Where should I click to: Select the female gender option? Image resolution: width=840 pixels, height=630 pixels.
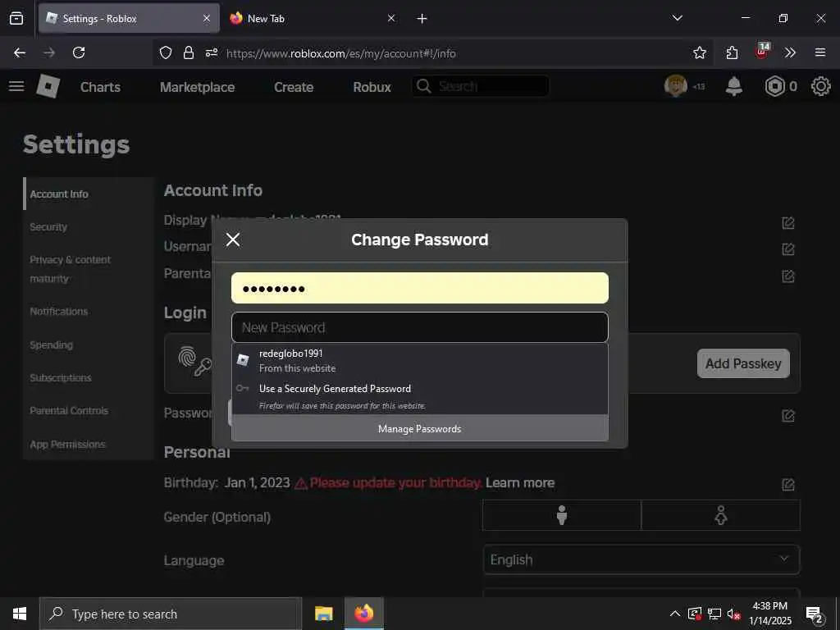pyautogui.click(x=720, y=515)
